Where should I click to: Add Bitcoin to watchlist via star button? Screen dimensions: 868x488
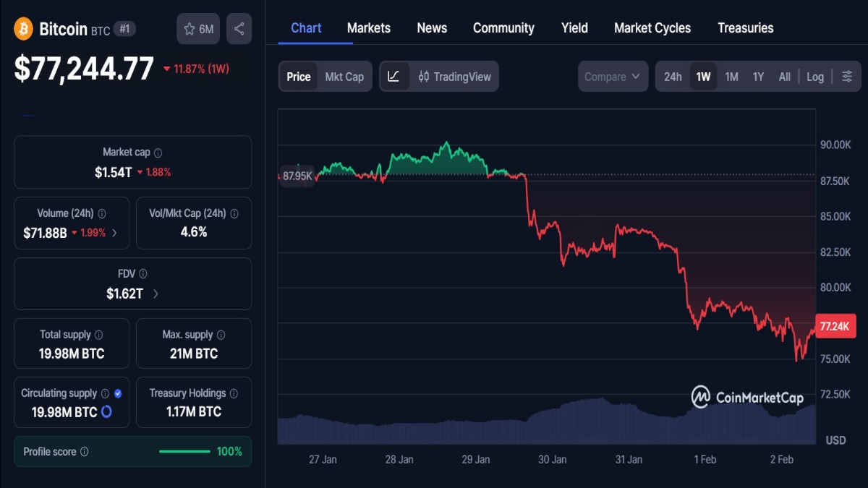[x=198, y=29]
